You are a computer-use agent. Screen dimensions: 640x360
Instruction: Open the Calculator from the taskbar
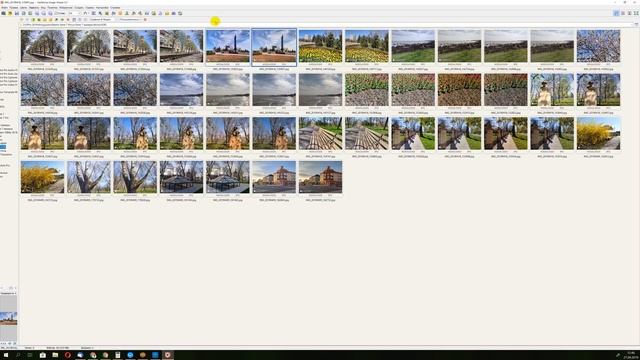[118, 355]
